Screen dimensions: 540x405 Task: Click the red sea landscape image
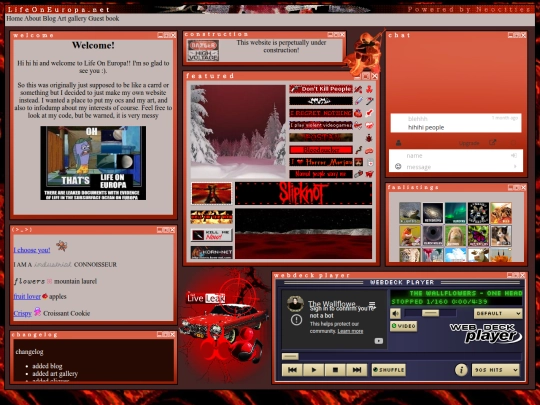[303, 233]
